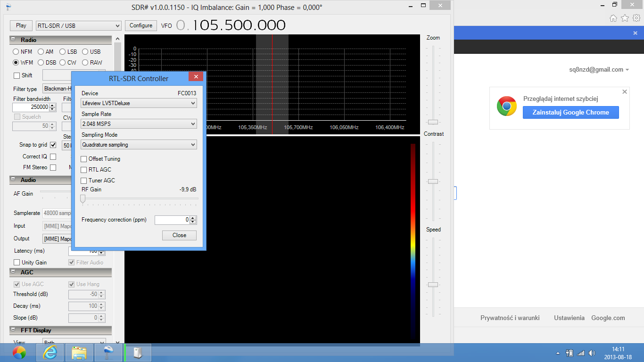The width and height of the screenshot is (644, 362).
Task: Dismiss the Chrome promo with its X
Action: pos(625,92)
